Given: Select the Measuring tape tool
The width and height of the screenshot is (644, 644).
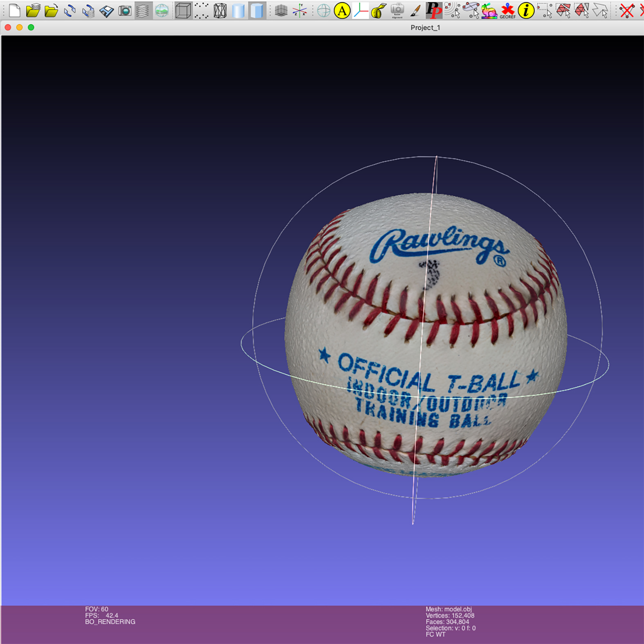Looking at the screenshot, I should pyautogui.click(x=379, y=11).
